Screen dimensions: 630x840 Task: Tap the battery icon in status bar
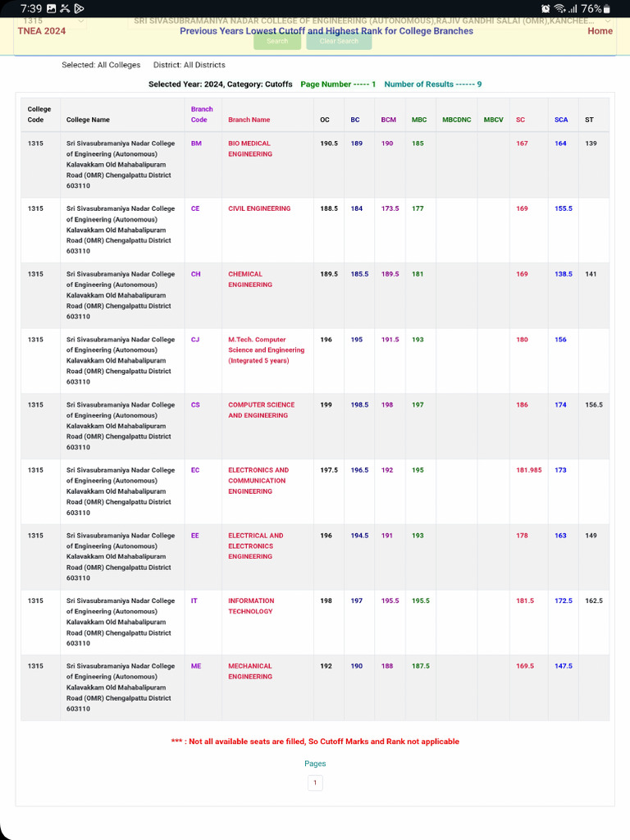point(606,8)
